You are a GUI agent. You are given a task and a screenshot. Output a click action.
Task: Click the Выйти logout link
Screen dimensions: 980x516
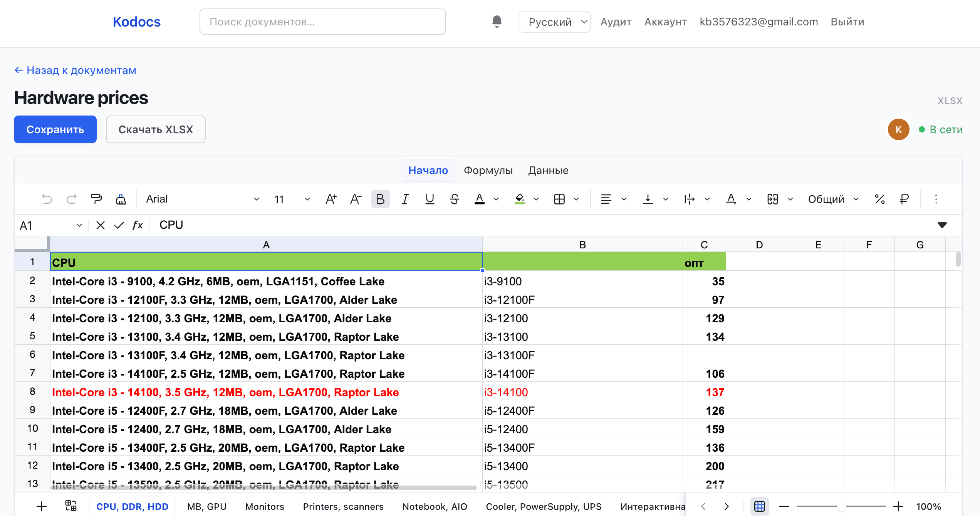[x=847, y=22]
